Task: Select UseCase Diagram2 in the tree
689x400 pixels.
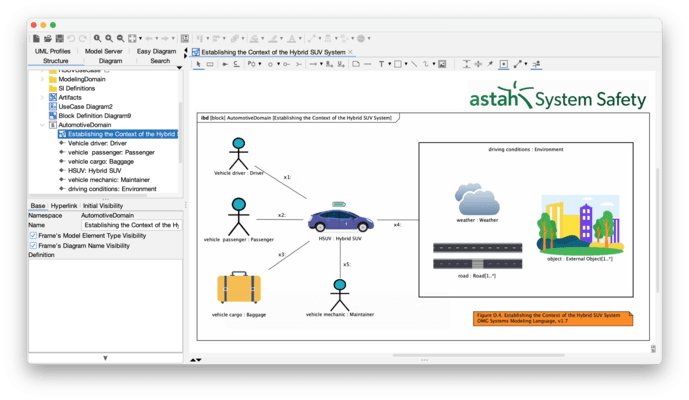Action: point(86,107)
